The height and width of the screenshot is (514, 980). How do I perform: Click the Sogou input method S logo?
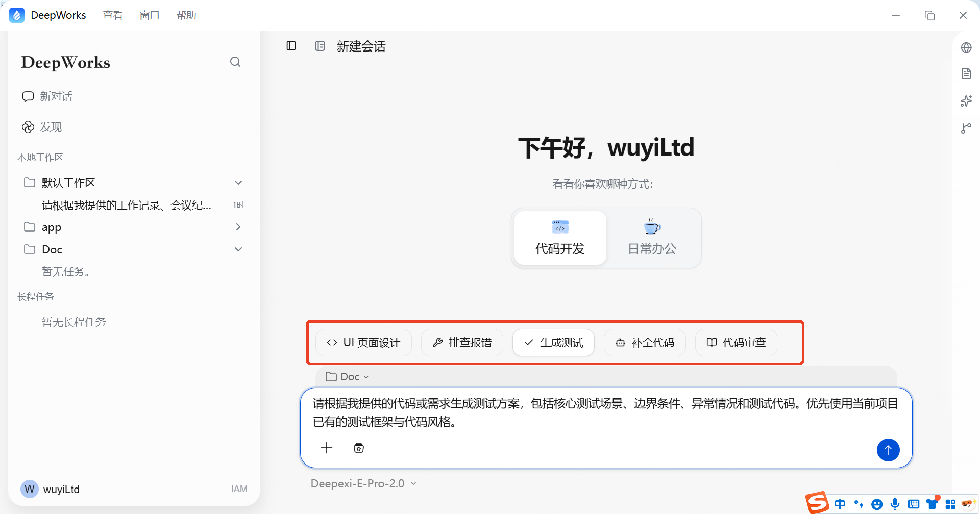pos(817,503)
